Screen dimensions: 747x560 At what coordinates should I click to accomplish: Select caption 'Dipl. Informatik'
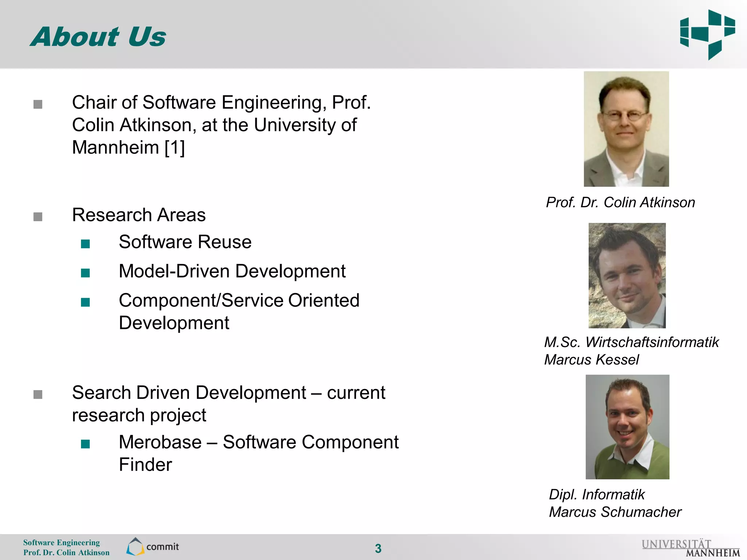[x=597, y=494]
